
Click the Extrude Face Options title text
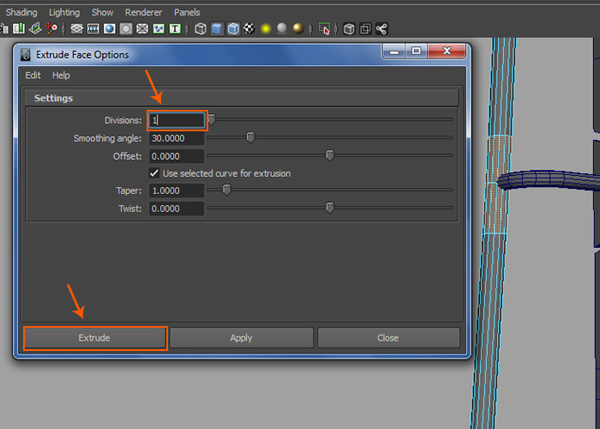click(x=82, y=55)
